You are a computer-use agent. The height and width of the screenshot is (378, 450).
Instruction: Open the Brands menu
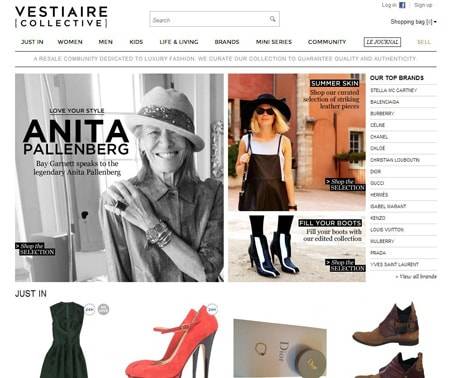coord(227,42)
